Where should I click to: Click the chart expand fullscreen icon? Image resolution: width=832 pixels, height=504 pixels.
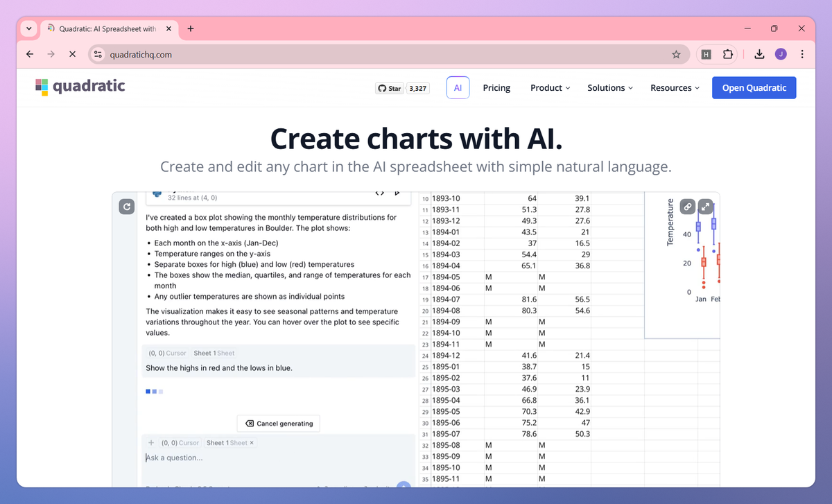click(x=705, y=207)
